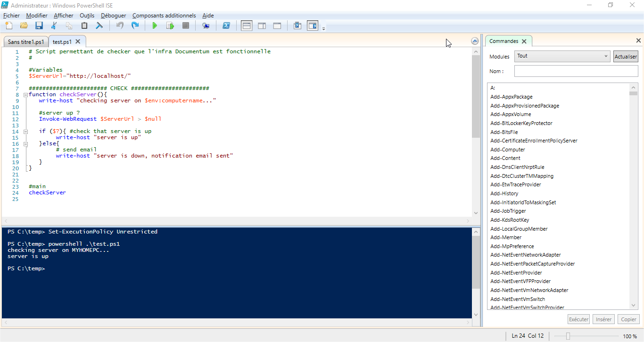This screenshot has height=342, width=644.
Task: Collapse the checkServer function on line 8
Action: tap(25, 95)
